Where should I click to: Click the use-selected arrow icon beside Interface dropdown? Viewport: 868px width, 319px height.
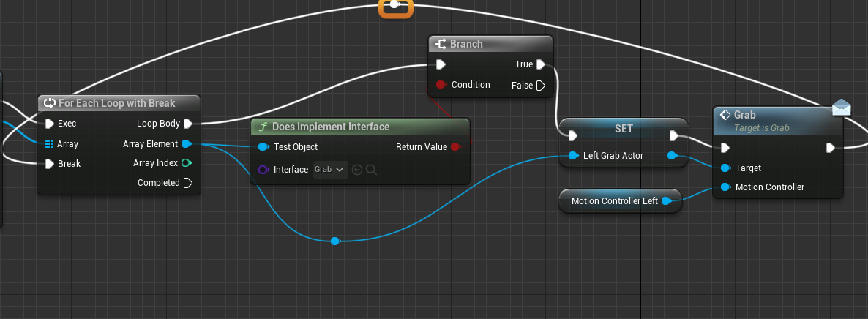coord(357,170)
